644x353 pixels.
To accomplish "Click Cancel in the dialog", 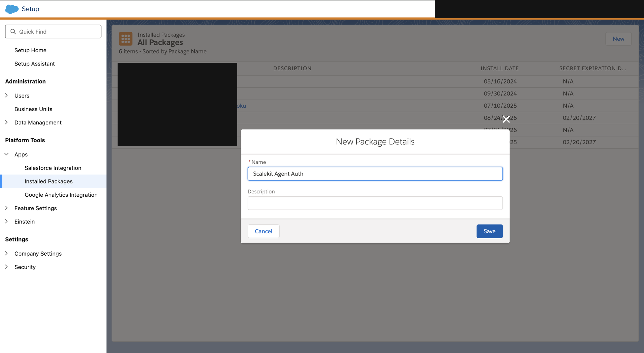I will pos(263,231).
